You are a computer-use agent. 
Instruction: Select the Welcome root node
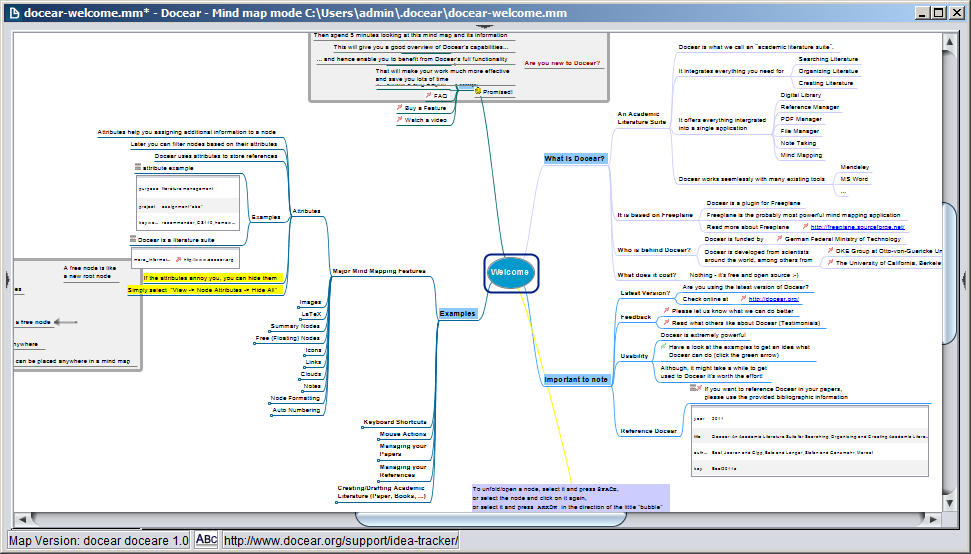click(x=510, y=272)
